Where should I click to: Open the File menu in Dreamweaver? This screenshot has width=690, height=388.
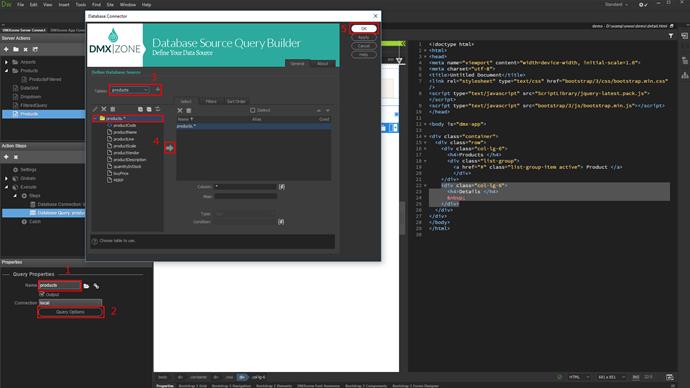20,4
